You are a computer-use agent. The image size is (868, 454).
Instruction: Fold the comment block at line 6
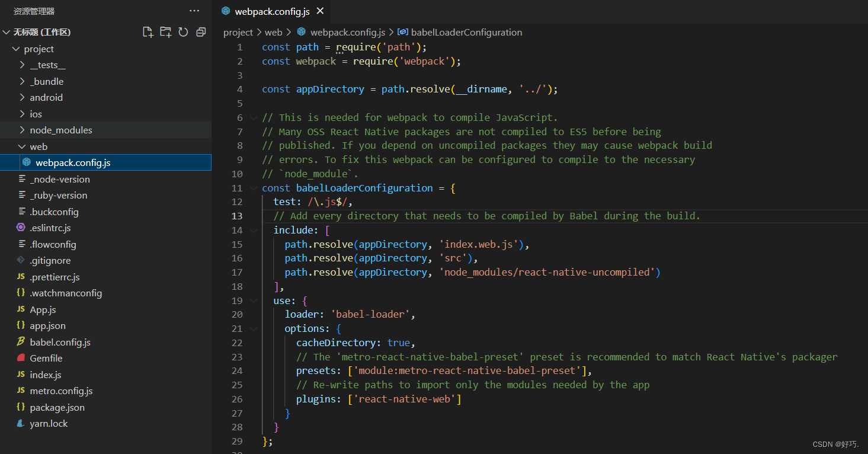(x=254, y=117)
